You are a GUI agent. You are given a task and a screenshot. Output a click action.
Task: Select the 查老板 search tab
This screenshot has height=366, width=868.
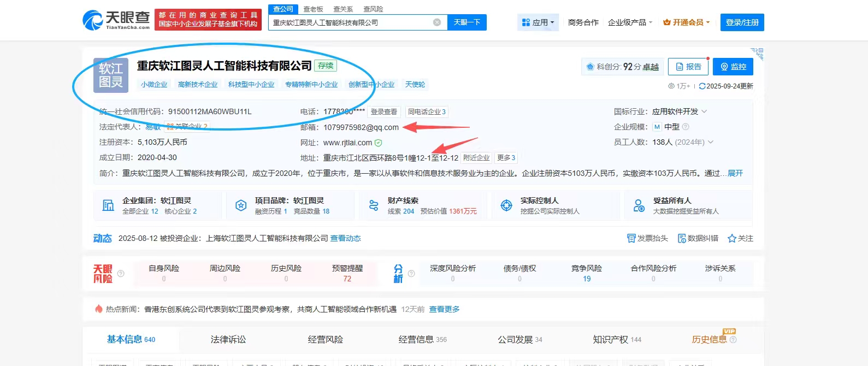(x=314, y=9)
